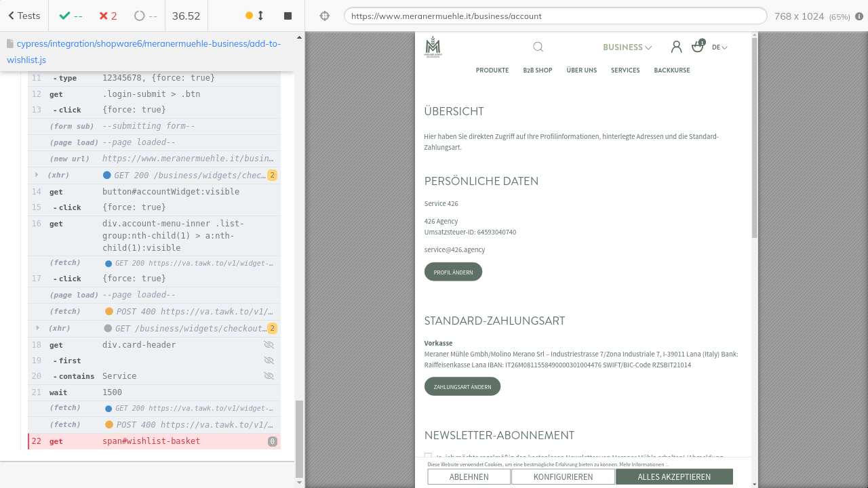The width and height of the screenshot is (868, 488).
Task: Open the BACKKURSE menu item
Action: pos(671,70)
